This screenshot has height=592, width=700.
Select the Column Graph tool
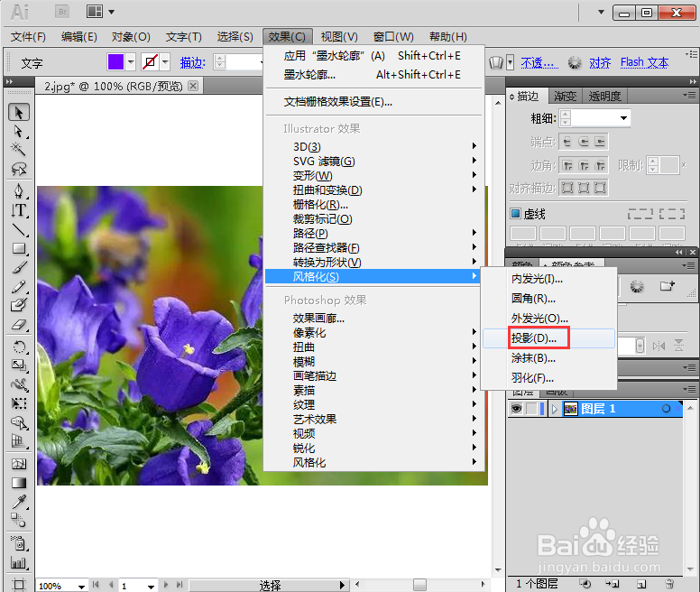tap(19, 562)
